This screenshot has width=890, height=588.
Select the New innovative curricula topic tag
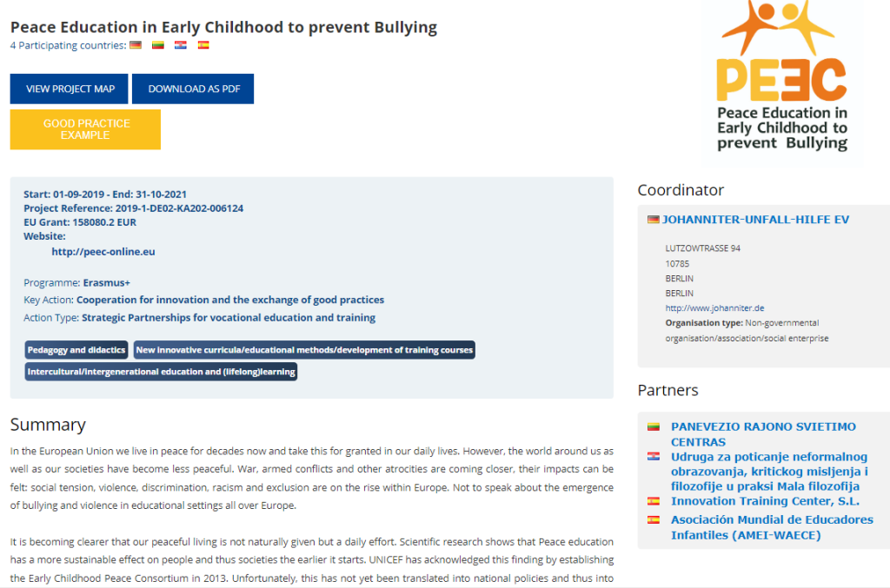click(304, 350)
